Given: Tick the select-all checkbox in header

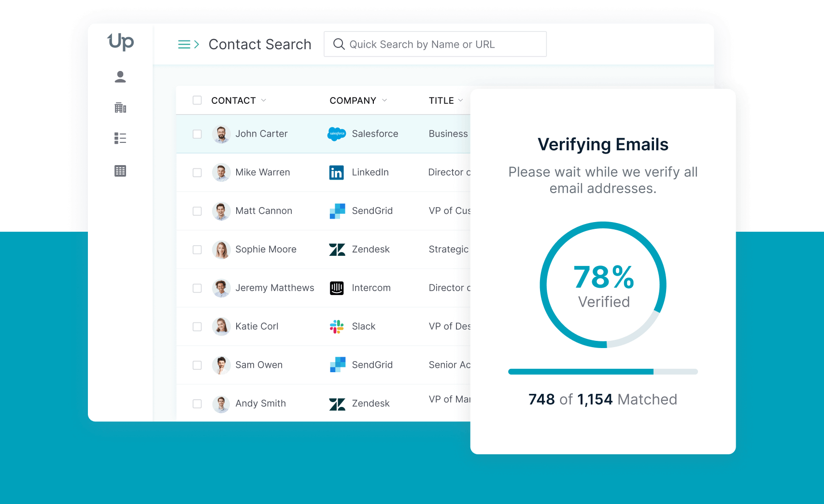Looking at the screenshot, I should pyautogui.click(x=197, y=100).
